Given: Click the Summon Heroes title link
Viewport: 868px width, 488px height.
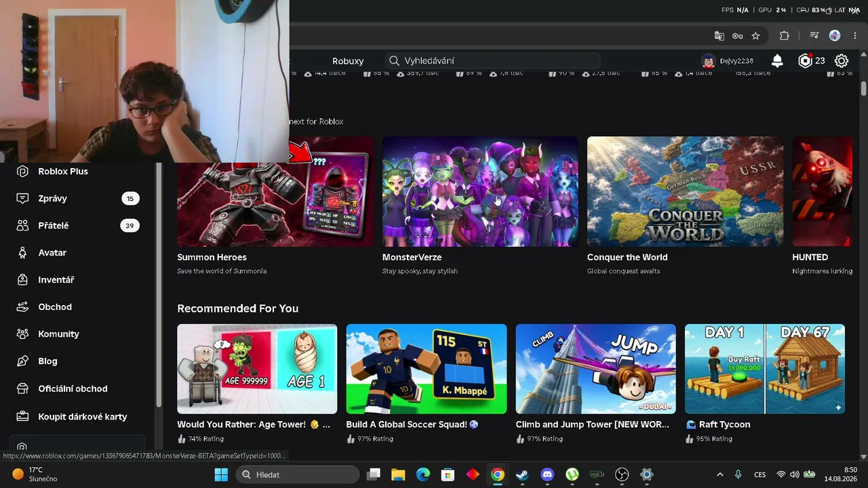Looking at the screenshot, I should point(212,258).
